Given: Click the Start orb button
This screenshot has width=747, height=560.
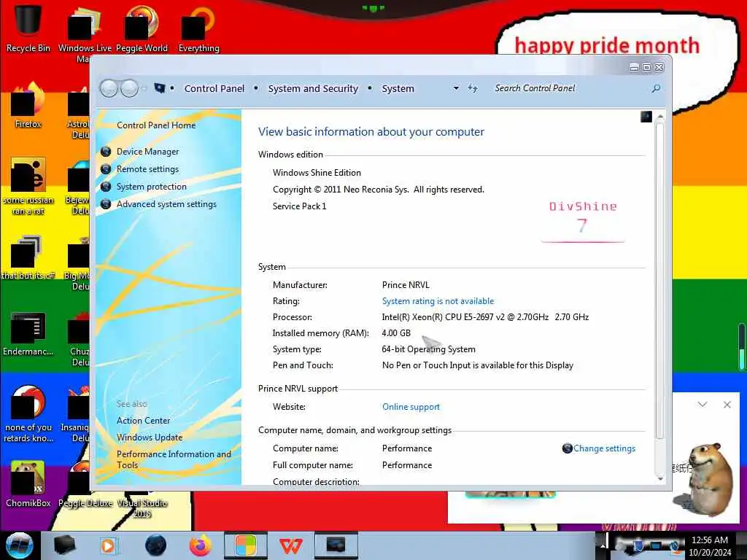Looking at the screenshot, I should click(19, 545).
